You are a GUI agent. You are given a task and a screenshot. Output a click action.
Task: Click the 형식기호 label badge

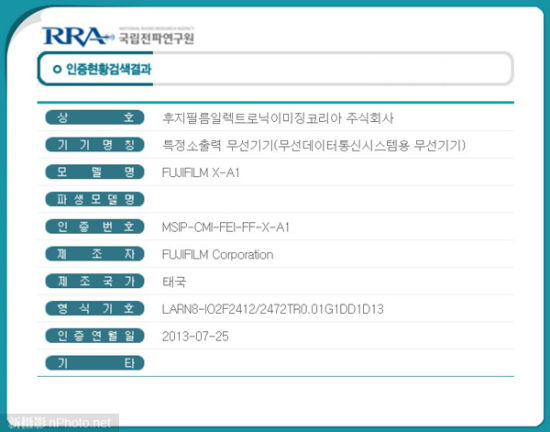click(x=95, y=309)
